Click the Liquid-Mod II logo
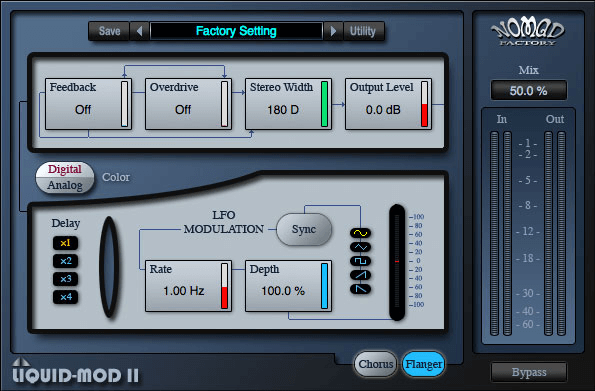The width and height of the screenshot is (595, 391). [x=76, y=371]
